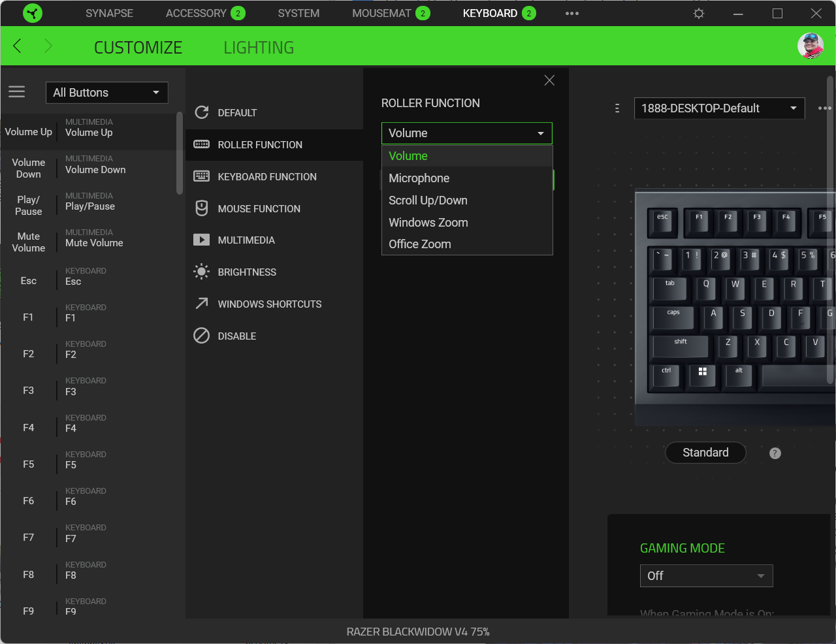This screenshot has height=644, width=836.
Task: Click the Mouse Function icon
Action: pyautogui.click(x=202, y=208)
